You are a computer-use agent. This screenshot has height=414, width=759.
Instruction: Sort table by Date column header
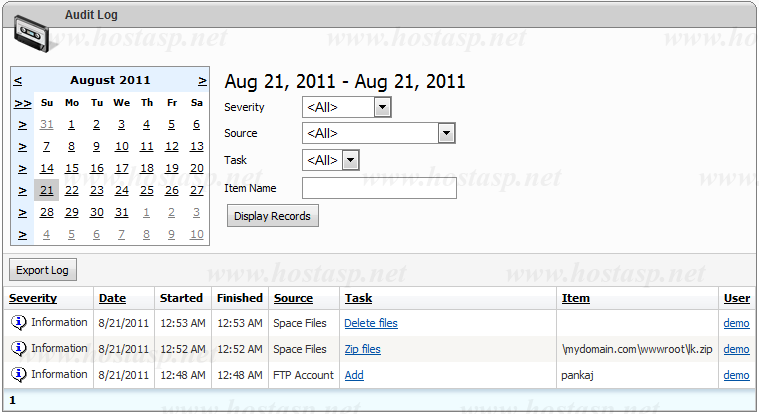tap(112, 298)
